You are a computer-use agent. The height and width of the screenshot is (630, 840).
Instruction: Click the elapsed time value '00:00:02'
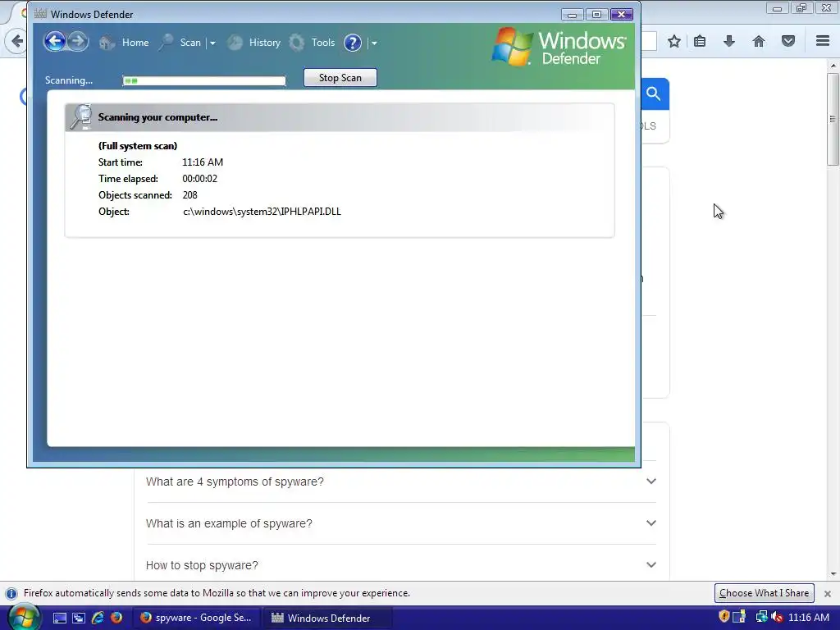pyautogui.click(x=200, y=179)
